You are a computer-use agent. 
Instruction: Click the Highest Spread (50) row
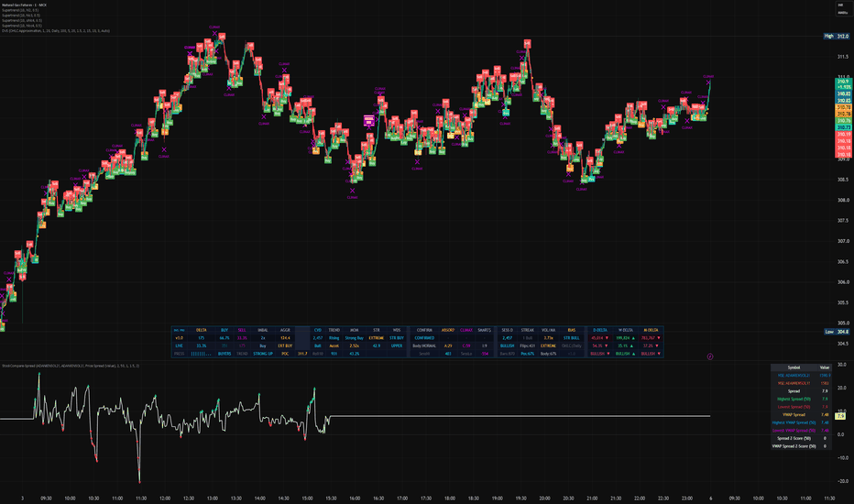coord(801,399)
